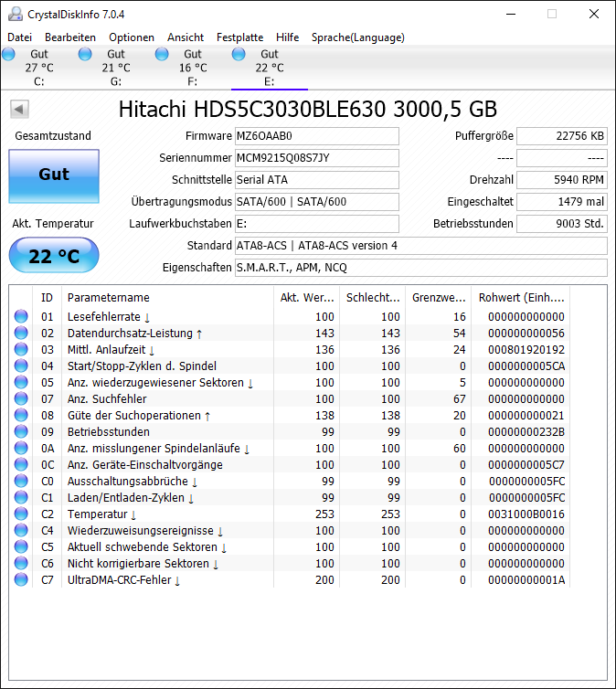
Task: Click status orb for Anz. Suchfehler row
Action: [21, 398]
